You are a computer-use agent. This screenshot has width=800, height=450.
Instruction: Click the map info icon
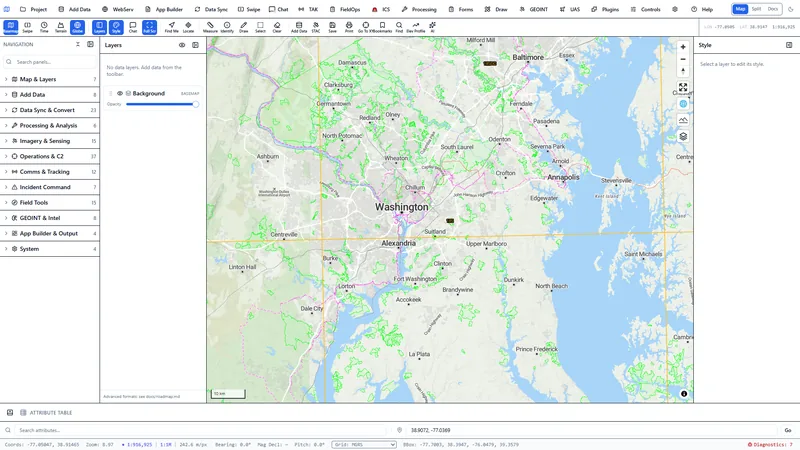(684, 393)
